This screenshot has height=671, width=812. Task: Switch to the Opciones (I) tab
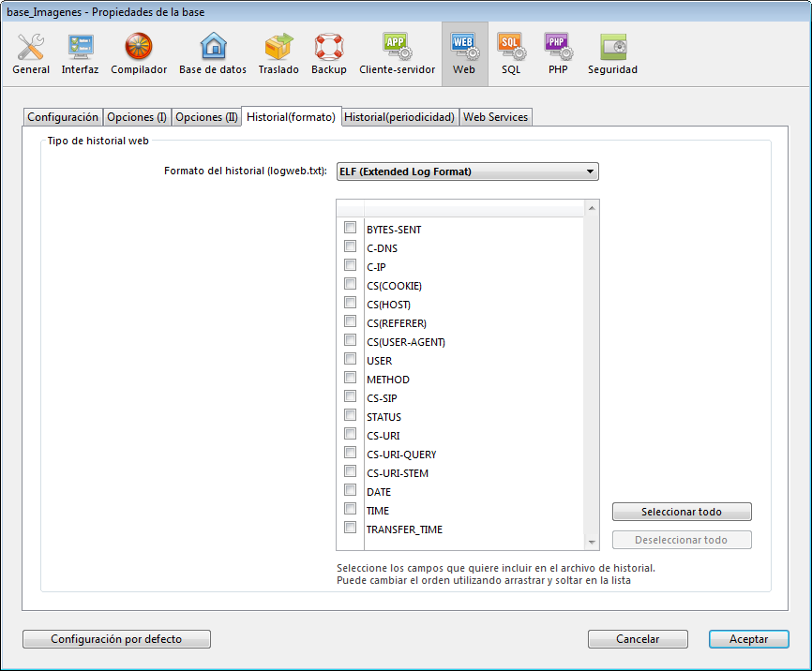coord(137,117)
